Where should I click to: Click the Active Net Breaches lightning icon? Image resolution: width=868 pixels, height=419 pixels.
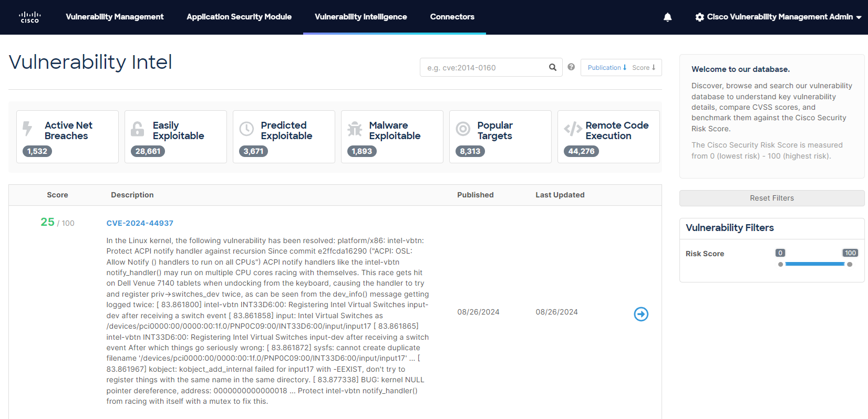pos(27,129)
